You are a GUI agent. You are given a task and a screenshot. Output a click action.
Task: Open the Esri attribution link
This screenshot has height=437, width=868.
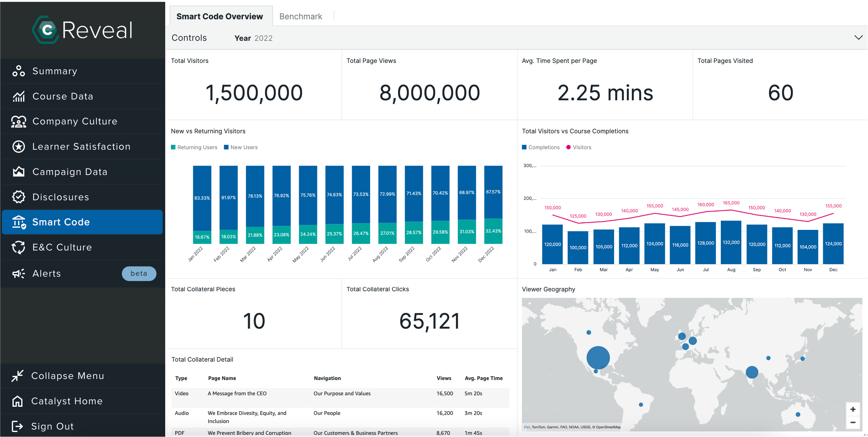pos(526,427)
